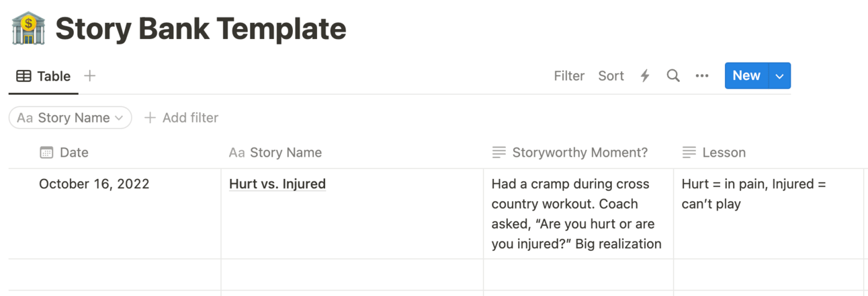The height and width of the screenshot is (296, 868).
Task: Click the Lesson cell about Hurt and Injured
Action: (753, 194)
